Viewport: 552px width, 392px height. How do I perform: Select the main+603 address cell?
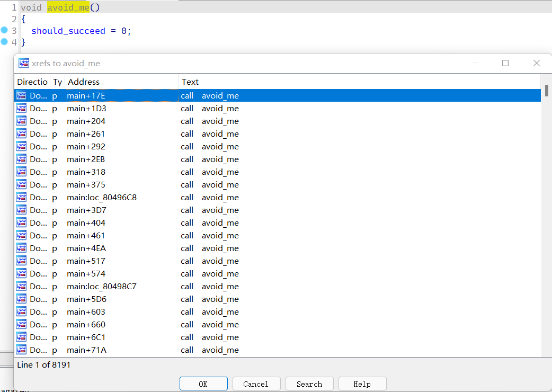click(x=122, y=312)
